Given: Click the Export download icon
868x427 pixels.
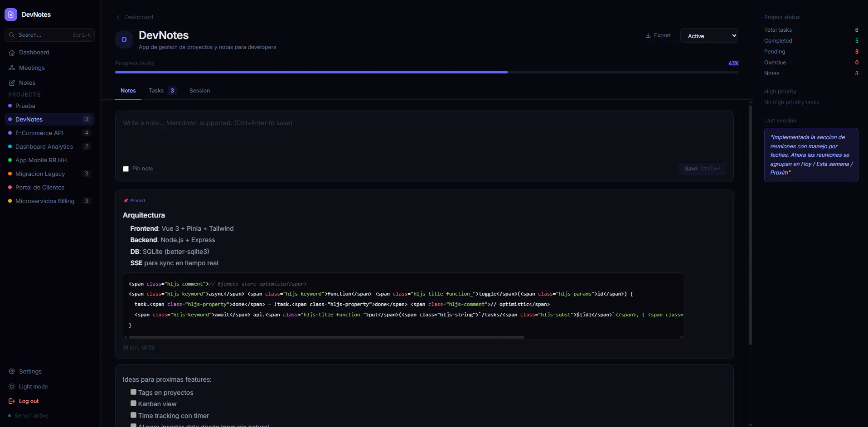Looking at the screenshot, I should [x=648, y=35].
